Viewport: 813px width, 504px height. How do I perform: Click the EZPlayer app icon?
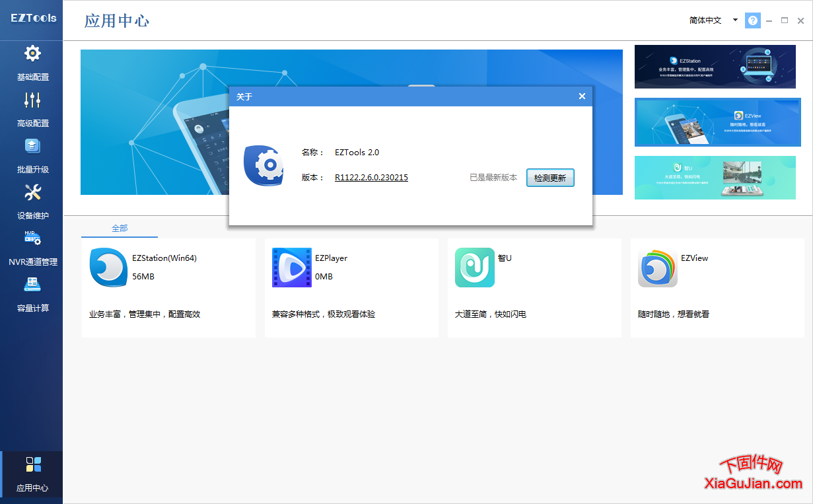[292, 268]
